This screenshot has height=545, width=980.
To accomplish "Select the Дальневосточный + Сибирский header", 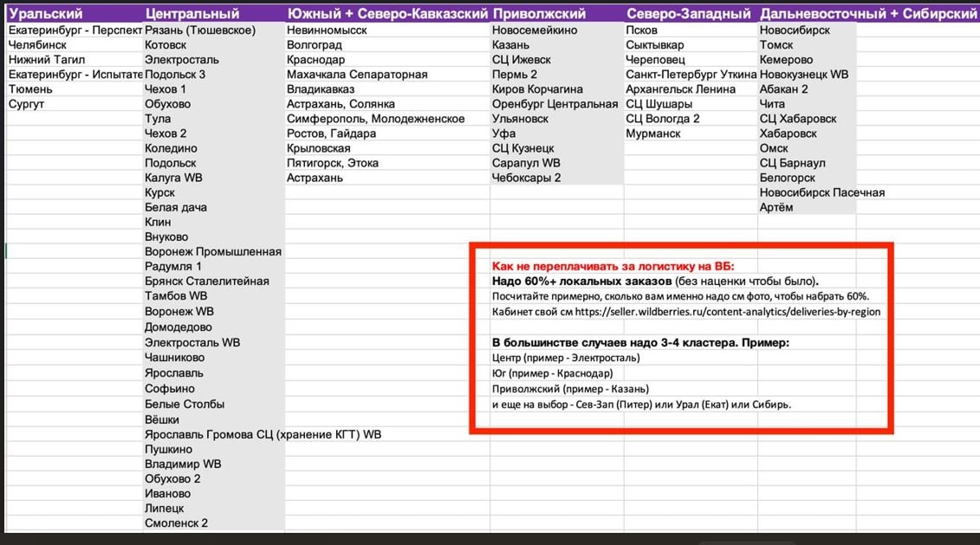I will (x=868, y=13).
